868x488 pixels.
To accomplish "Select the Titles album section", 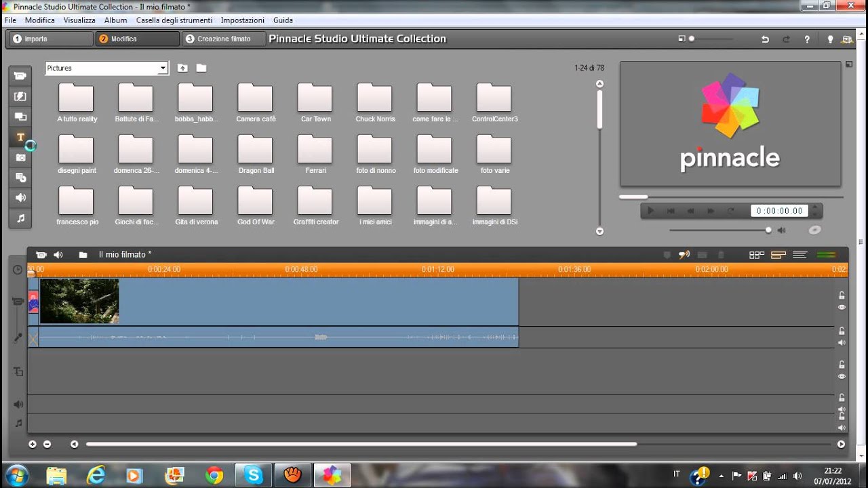I will [20, 137].
